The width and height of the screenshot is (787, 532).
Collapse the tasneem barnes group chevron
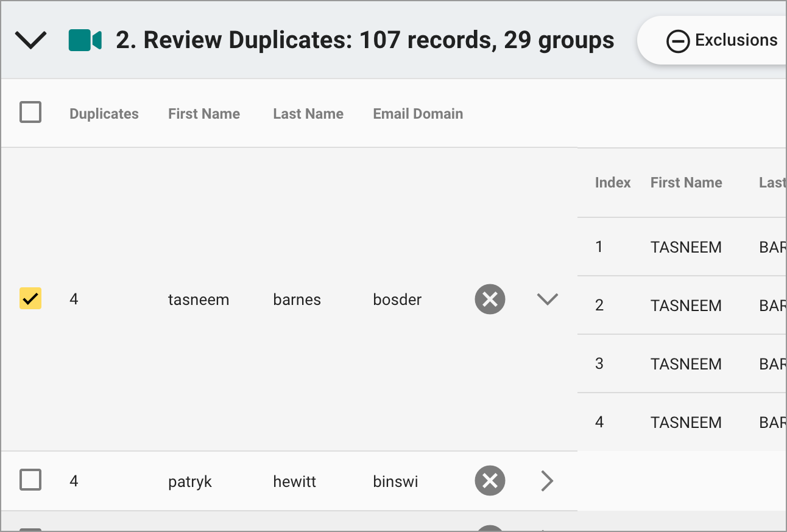point(548,299)
